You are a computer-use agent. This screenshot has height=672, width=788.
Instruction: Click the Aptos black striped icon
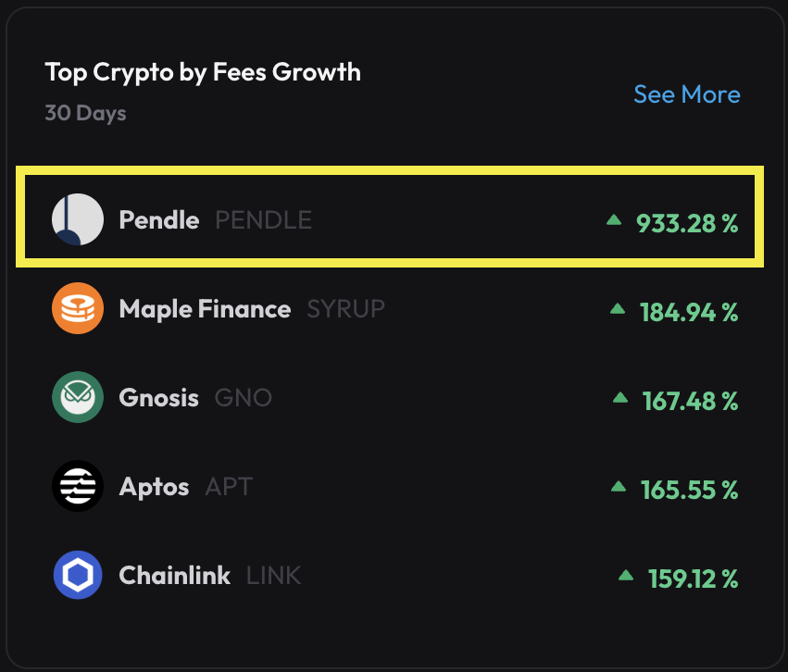point(78,486)
